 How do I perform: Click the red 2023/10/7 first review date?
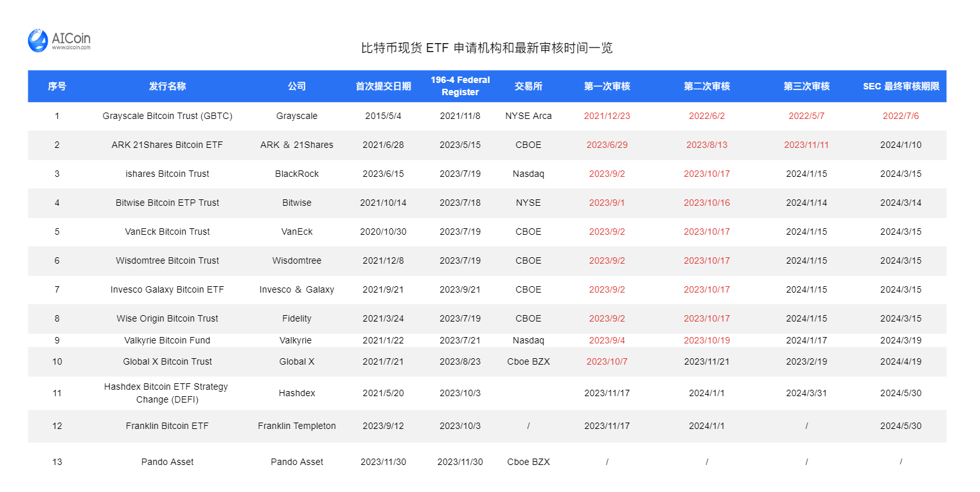(607, 361)
